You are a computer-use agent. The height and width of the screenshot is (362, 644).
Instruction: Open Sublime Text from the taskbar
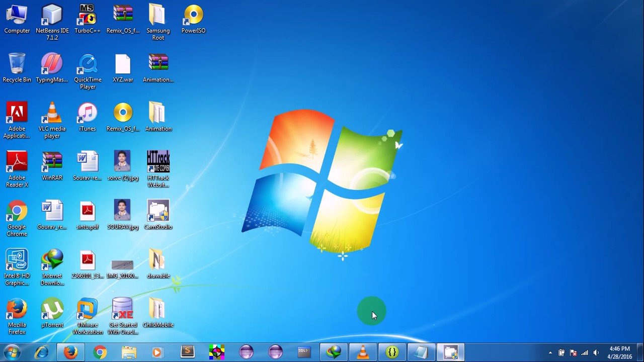tap(187, 352)
